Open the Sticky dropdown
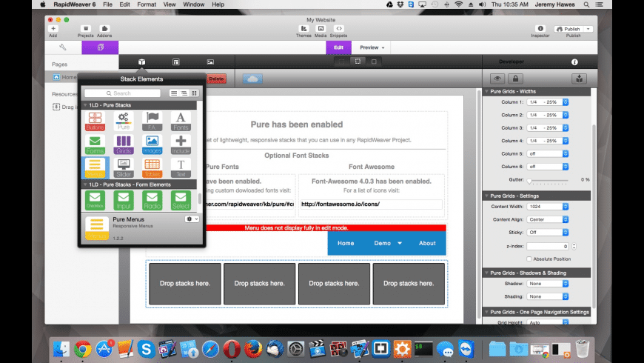The image size is (644, 363). [548, 233]
